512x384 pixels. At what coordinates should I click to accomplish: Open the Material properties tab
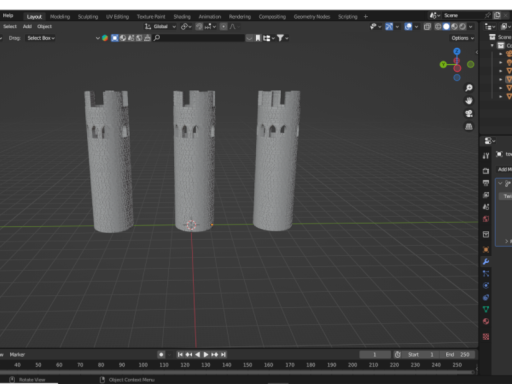tap(486, 321)
